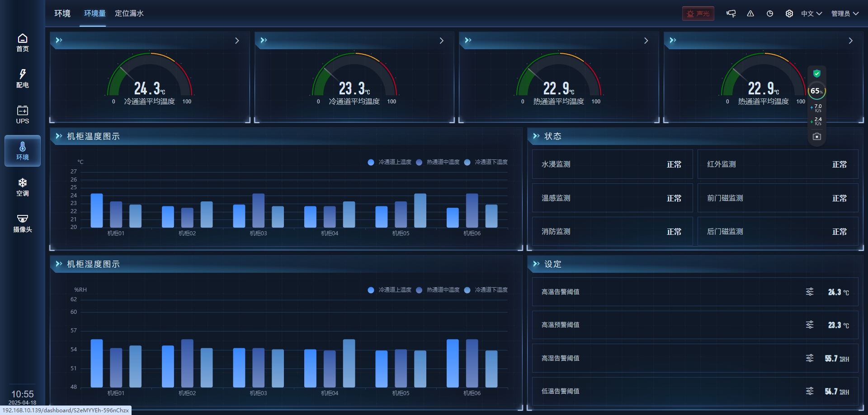The height and width of the screenshot is (415, 868).
Task: Open the 摄像头 camera panel in sidebar
Action: click(22, 222)
